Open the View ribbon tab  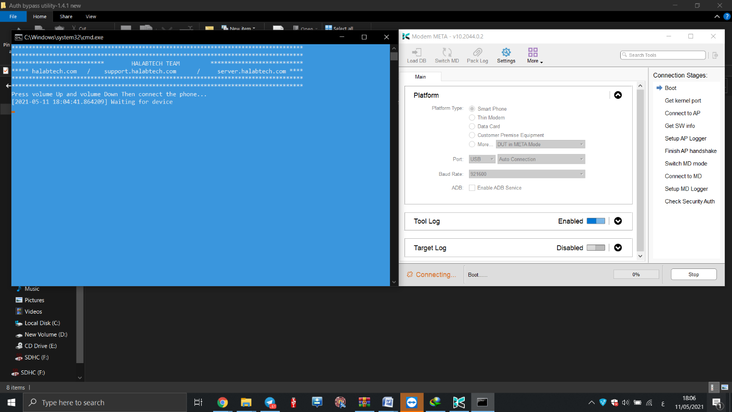(91, 16)
